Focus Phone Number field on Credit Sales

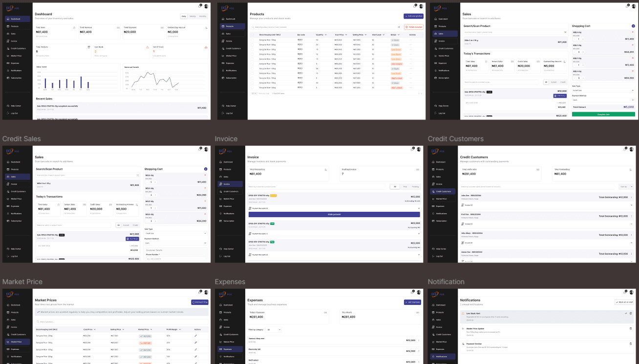click(175, 258)
